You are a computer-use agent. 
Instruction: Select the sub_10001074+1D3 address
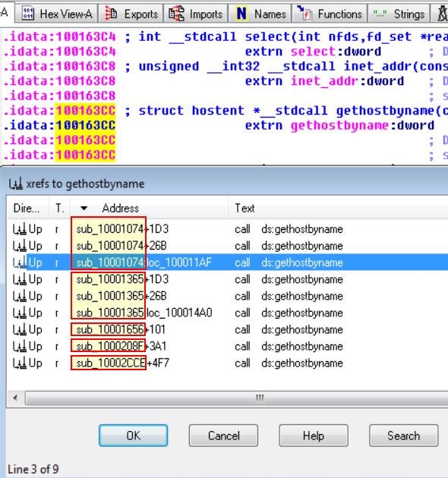click(x=122, y=229)
